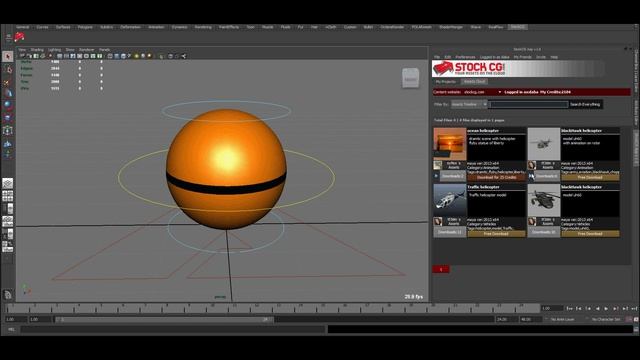Switch to My Projects tab
The height and width of the screenshot is (360, 640).
tap(446, 82)
